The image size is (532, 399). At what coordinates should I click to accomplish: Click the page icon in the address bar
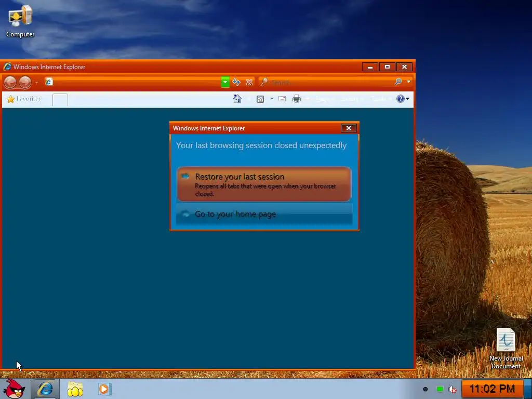[x=49, y=82]
